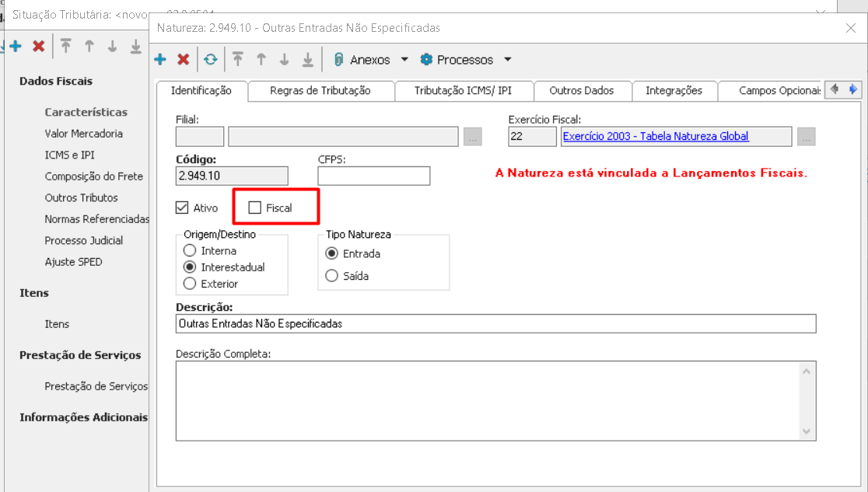868x492 pixels.
Task: Open the Prestação de Serviços sub-item
Action: (96, 386)
